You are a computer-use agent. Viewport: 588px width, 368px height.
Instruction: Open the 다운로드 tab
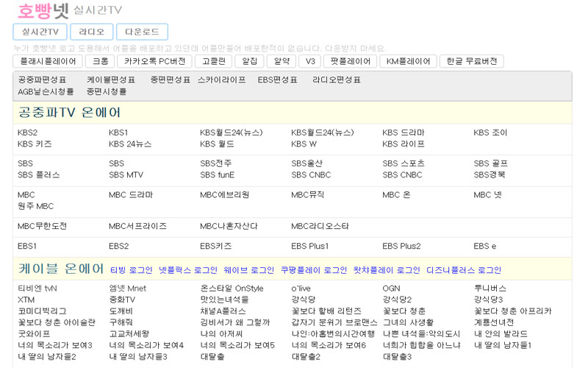pyautogui.click(x=142, y=32)
